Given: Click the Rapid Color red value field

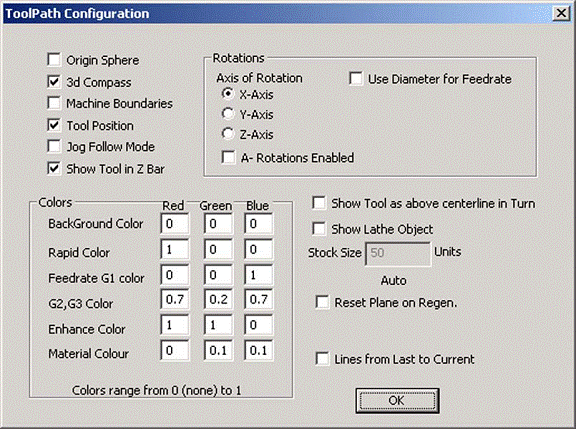Looking at the screenshot, I should [175, 249].
